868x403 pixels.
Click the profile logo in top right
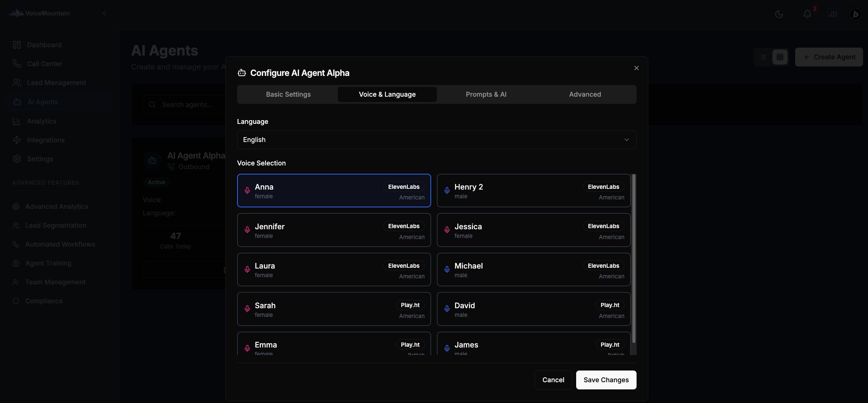point(856,14)
